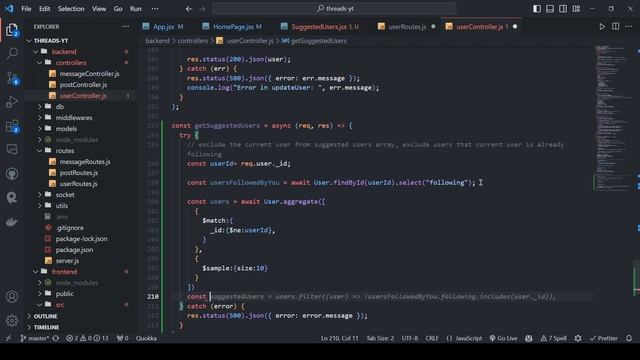Click the Explorer more actions ellipsis

coord(125,27)
